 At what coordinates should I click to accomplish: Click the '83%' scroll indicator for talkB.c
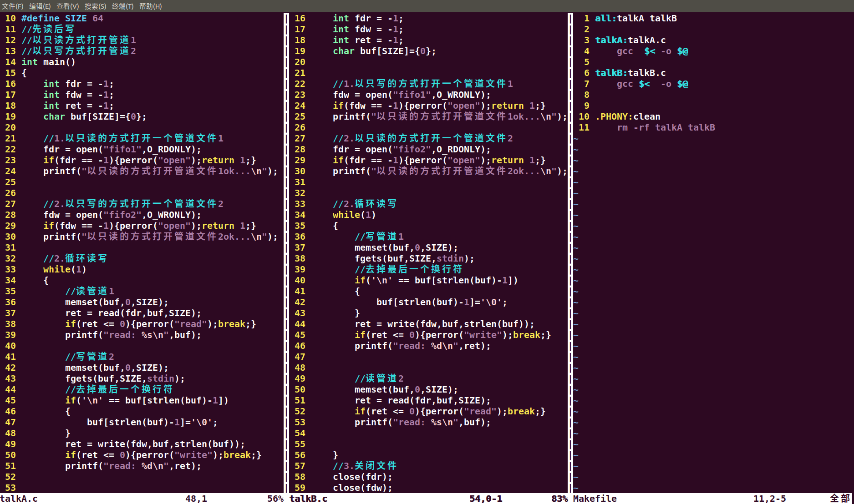[559, 499]
